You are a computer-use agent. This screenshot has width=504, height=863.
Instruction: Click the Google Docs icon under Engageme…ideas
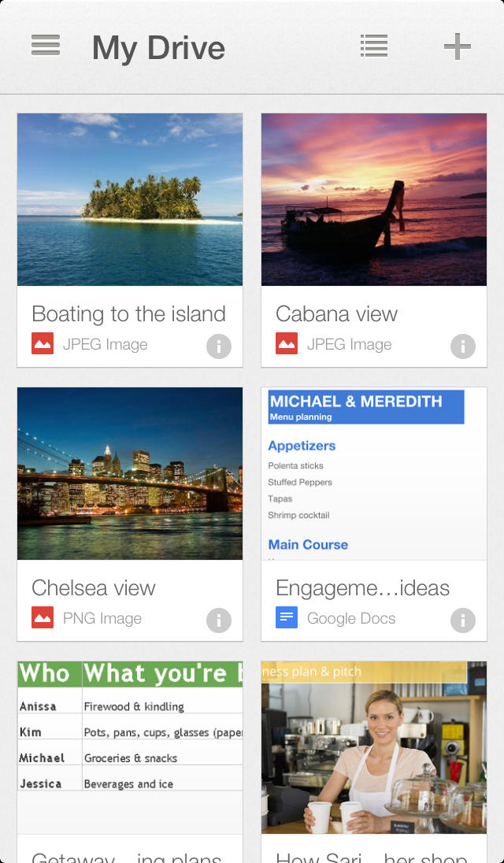coord(286,617)
